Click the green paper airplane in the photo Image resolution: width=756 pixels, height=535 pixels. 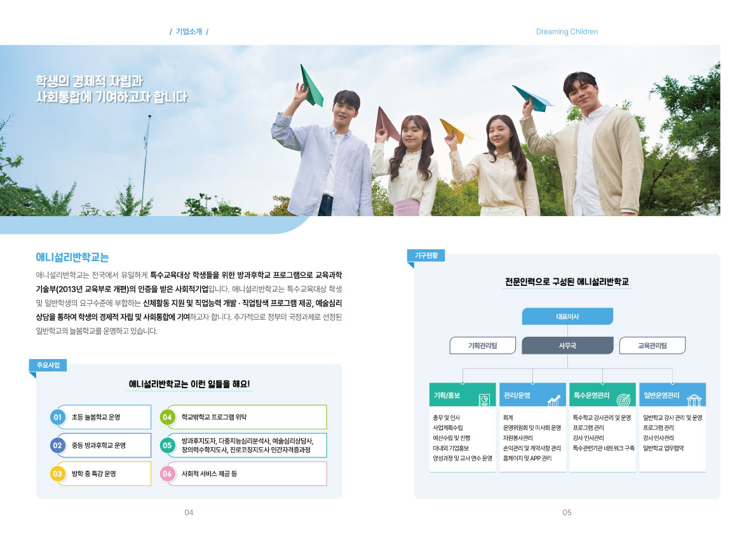311,86
